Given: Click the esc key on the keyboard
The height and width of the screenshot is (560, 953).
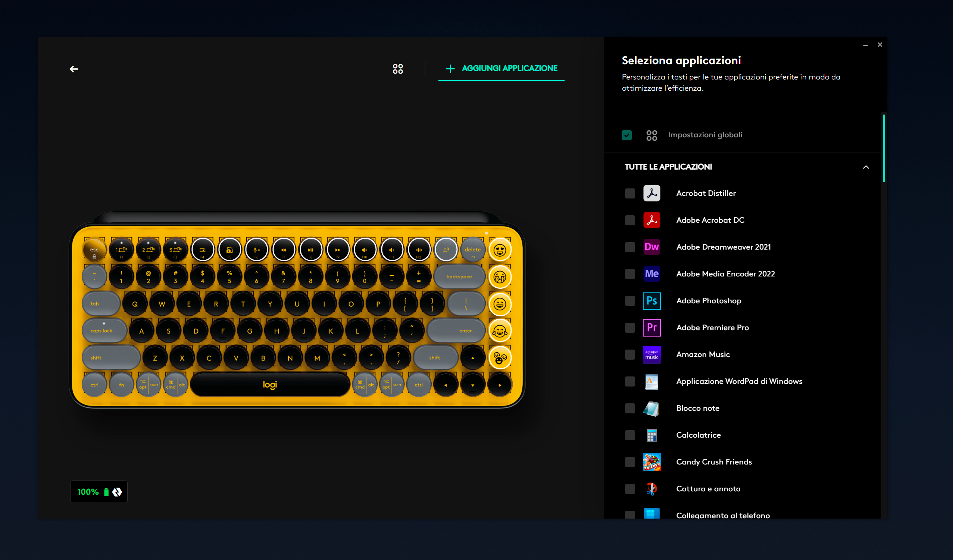Looking at the screenshot, I should pyautogui.click(x=94, y=250).
